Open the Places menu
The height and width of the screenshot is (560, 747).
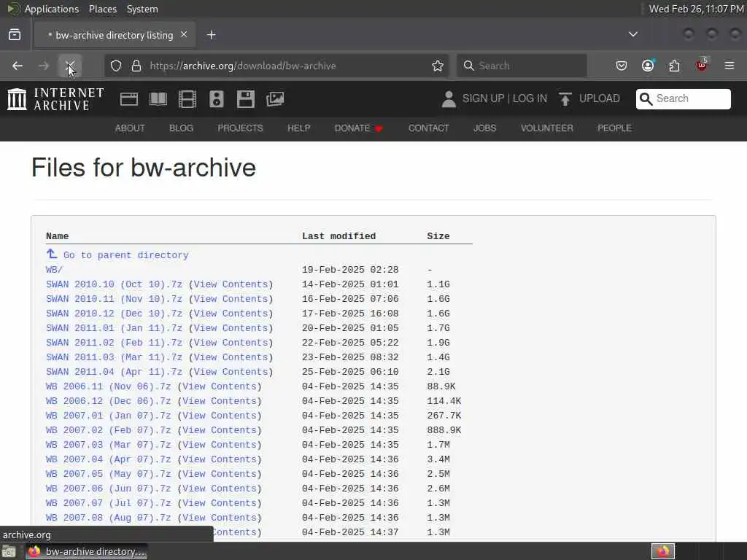[x=103, y=9]
